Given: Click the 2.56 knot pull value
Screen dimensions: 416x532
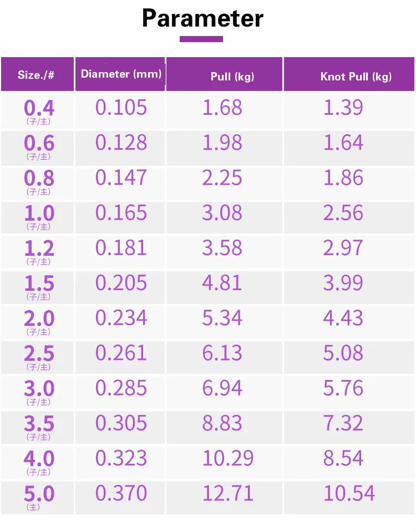Looking at the screenshot, I should pyautogui.click(x=343, y=212).
